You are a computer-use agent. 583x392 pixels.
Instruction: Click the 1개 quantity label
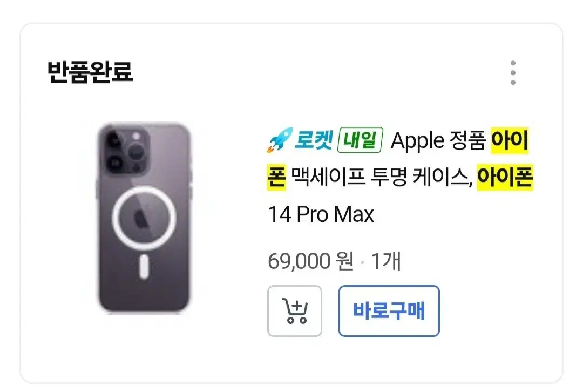pyautogui.click(x=385, y=262)
